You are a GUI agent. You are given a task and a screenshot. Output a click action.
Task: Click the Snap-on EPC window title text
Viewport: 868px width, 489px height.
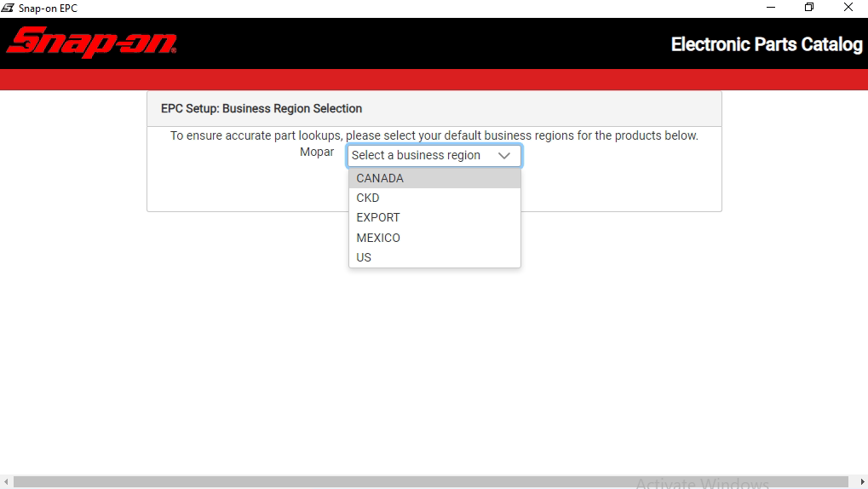click(49, 9)
